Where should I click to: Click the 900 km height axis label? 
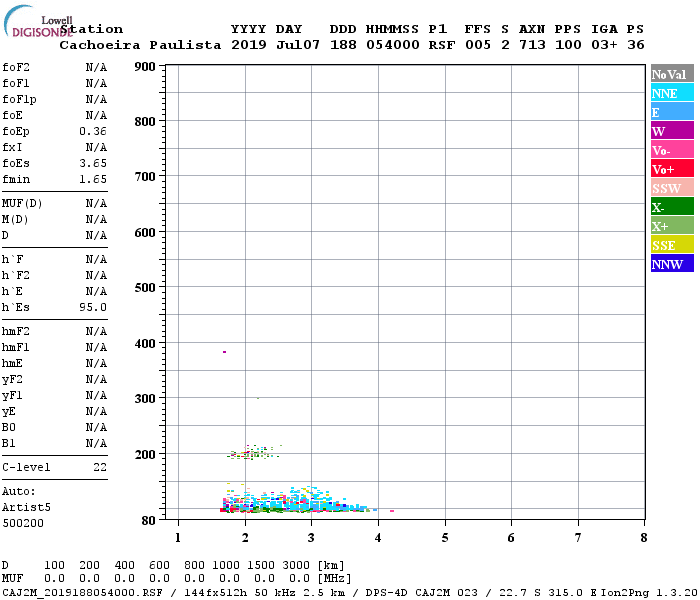pyautogui.click(x=145, y=67)
